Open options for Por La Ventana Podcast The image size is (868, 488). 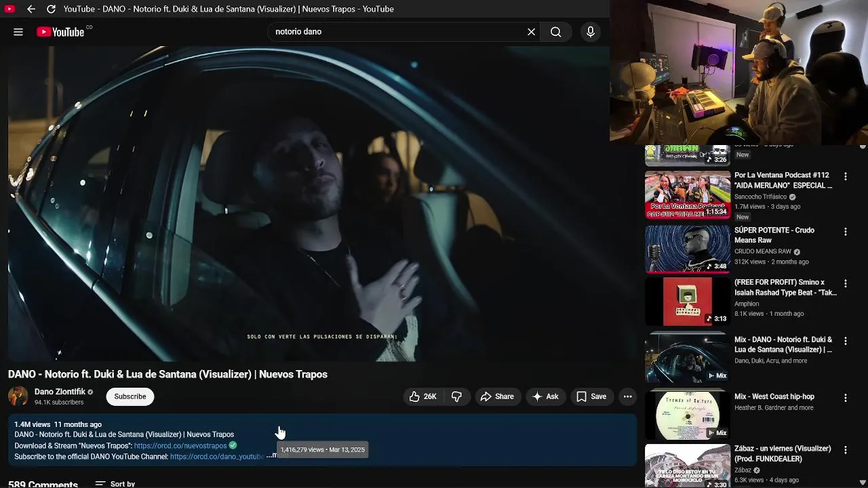coord(845,176)
